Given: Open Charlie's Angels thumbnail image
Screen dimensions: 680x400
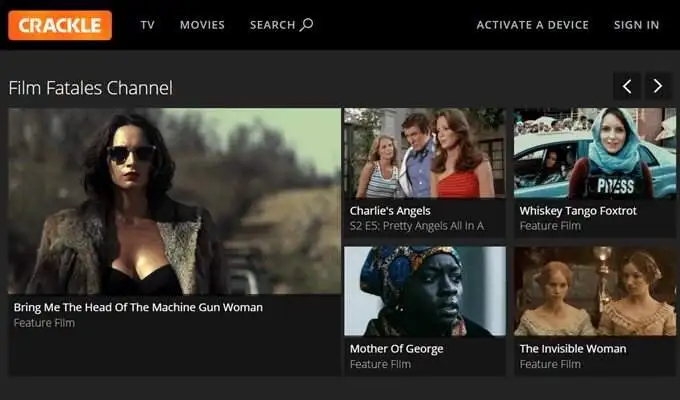Looking at the screenshot, I should (425, 153).
